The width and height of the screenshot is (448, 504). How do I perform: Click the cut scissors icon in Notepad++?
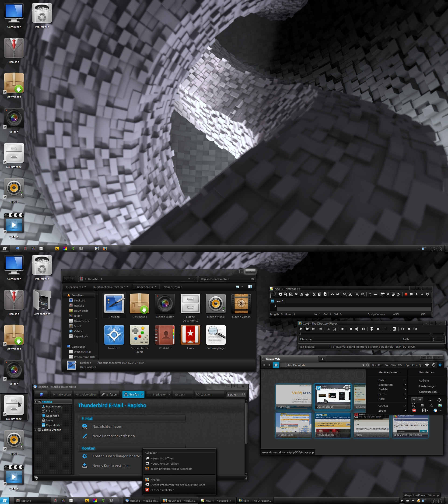point(314,294)
